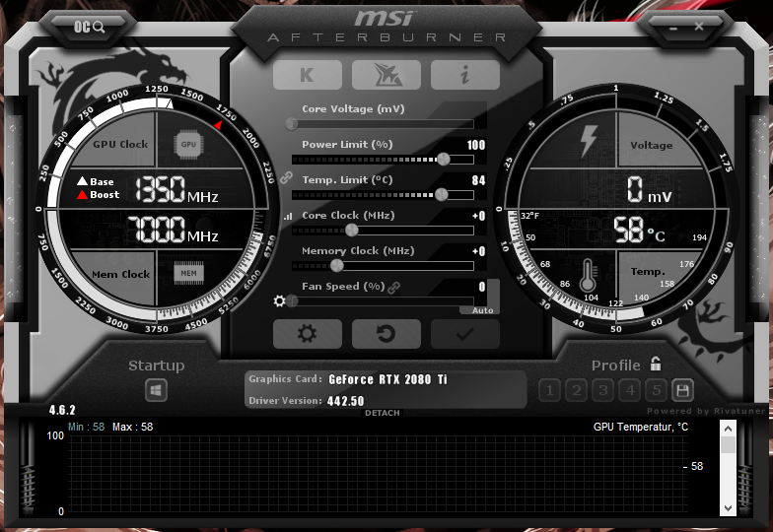This screenshot has height=532, width=773.
Task: Click the Core Clock slider handle
Action: 351,230
